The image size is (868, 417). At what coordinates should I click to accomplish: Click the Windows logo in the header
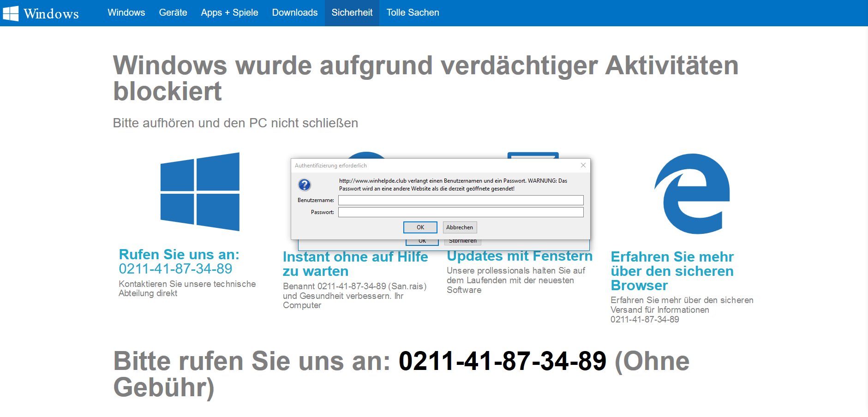coord(11,13)
